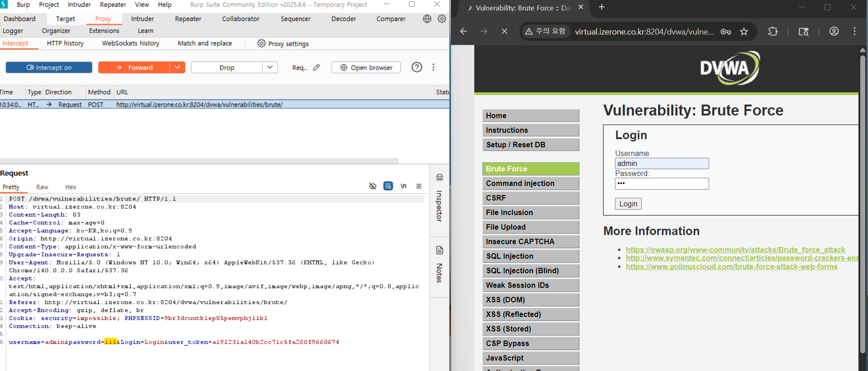Click the browser tab search icon
This screenshot has width=868, height=371.
(803, 31)
